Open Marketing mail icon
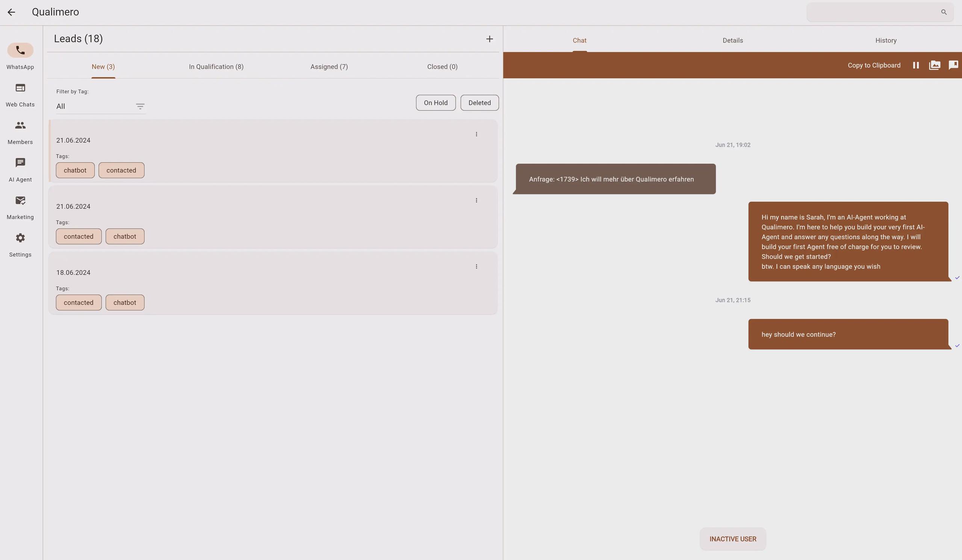The height and width of the screenshot is (560, 962). coord(20,200)
